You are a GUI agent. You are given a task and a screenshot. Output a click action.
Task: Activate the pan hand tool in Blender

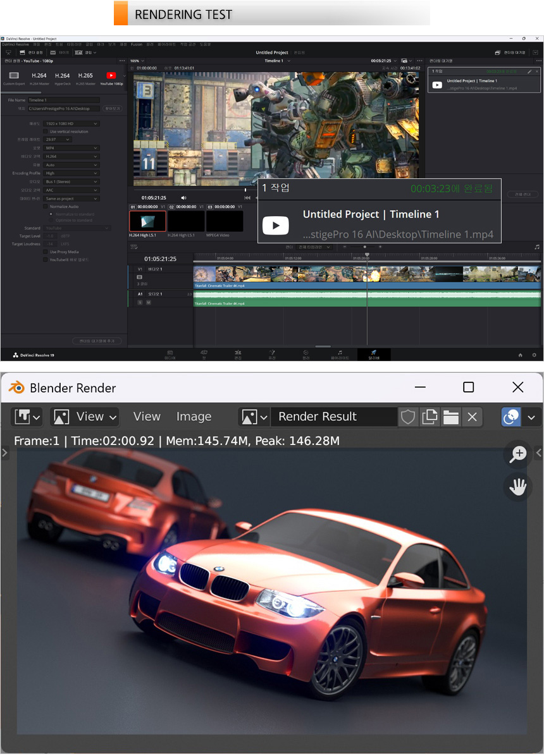tap(518, 487)
